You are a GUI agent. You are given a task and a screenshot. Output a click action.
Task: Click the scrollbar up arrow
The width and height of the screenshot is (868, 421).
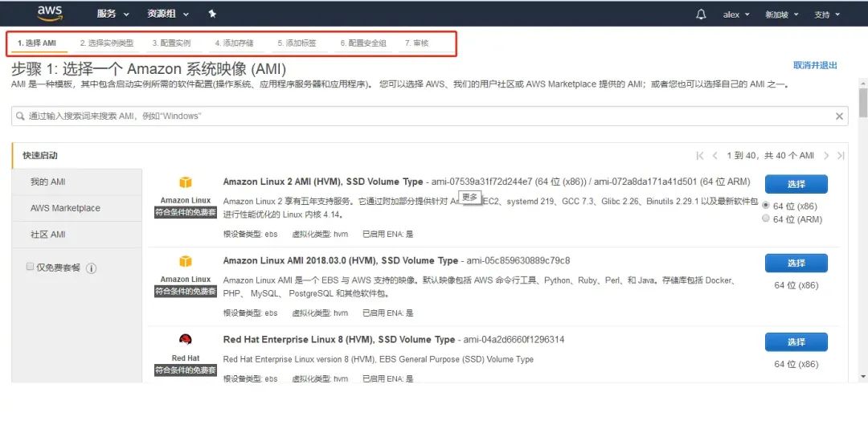[863, 83]
